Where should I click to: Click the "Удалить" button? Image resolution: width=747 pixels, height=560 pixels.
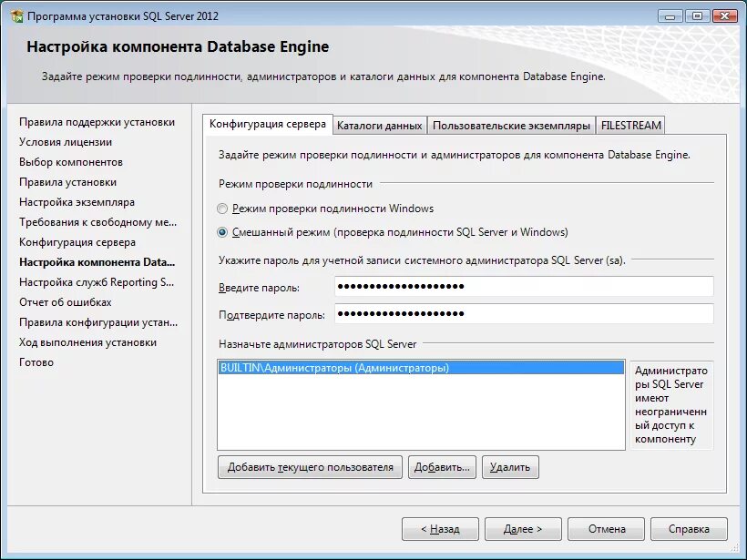coord(511,466)
